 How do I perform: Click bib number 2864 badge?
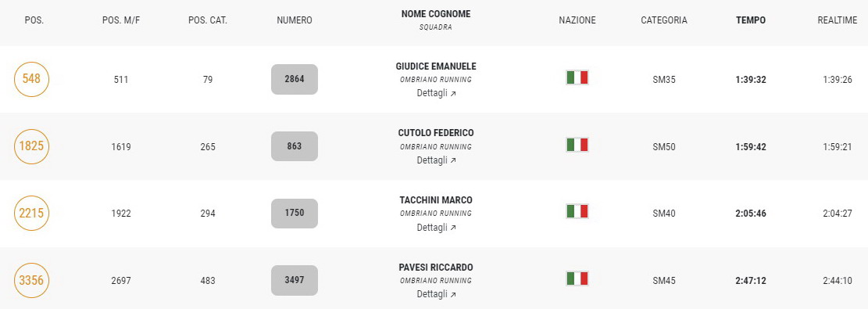click(295, 79)
